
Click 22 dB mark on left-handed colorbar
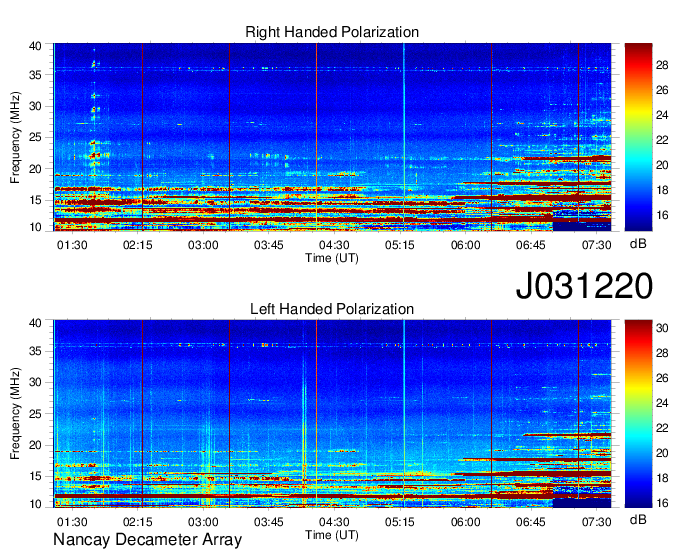click(x=662, y=428)
